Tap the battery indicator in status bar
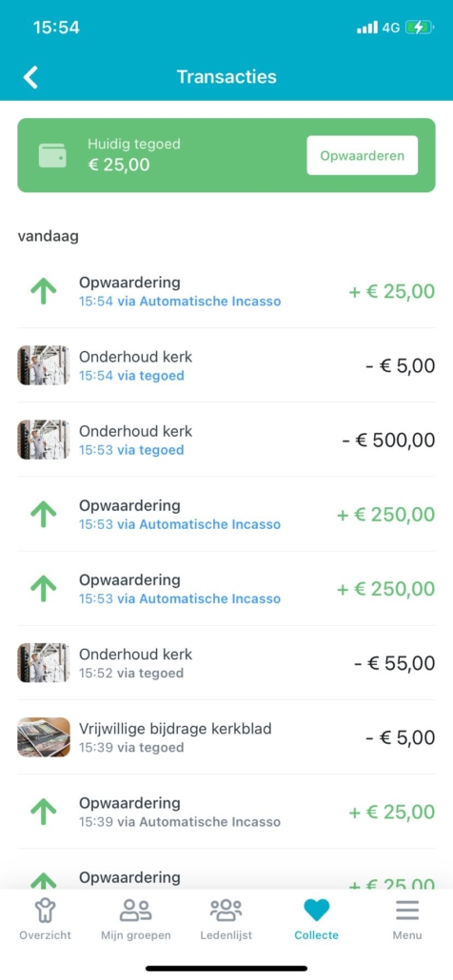 tap(418, 28)
